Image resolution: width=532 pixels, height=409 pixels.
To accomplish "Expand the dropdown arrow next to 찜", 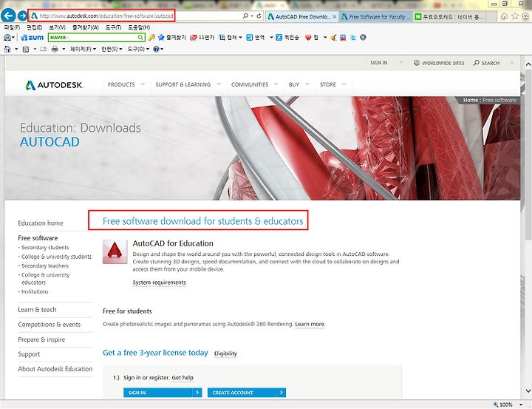I will pyautogui.click(x=324, y=38).
